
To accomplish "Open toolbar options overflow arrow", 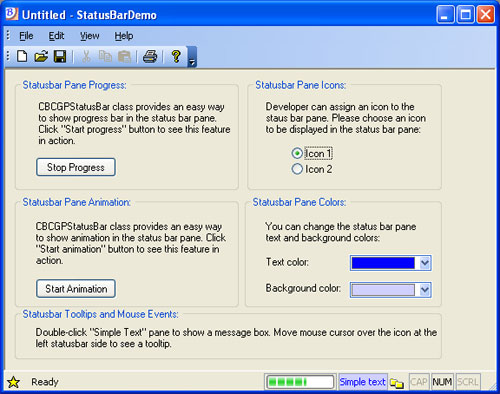I will tap(192, 57).
